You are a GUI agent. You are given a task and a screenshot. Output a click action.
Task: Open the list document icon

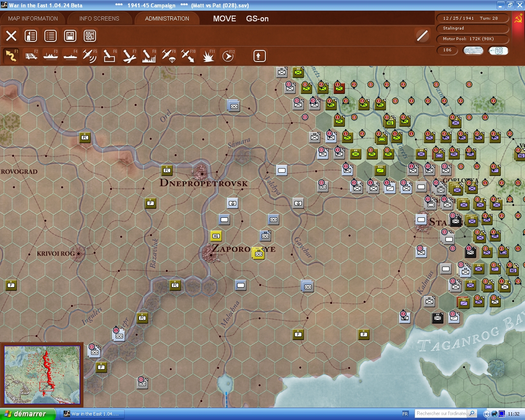(x=50, y=36)
